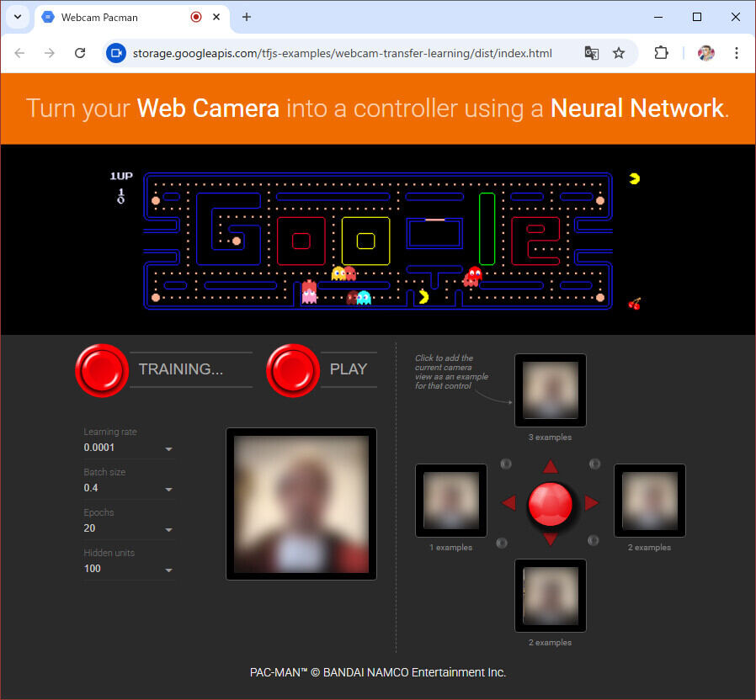The width and height of the screenshot is (756, 700).
Task: Close the Webcam Pacman tab
Action: point(216,17)
